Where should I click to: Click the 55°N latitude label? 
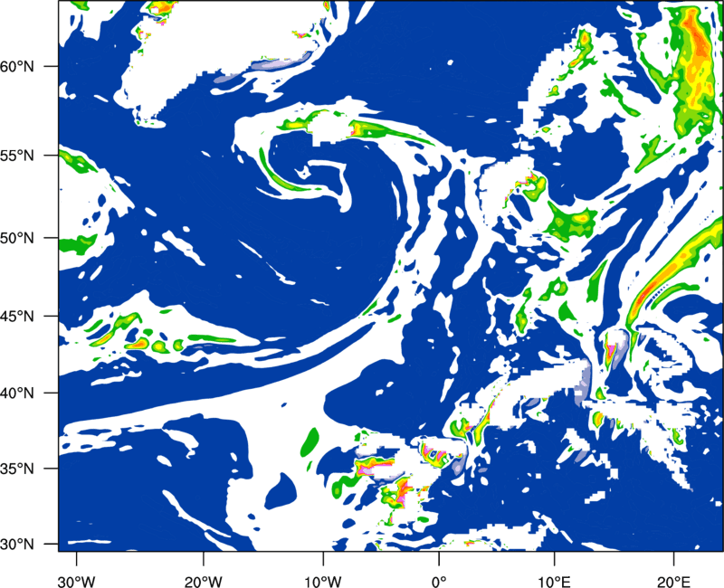(x=17, y=156)
